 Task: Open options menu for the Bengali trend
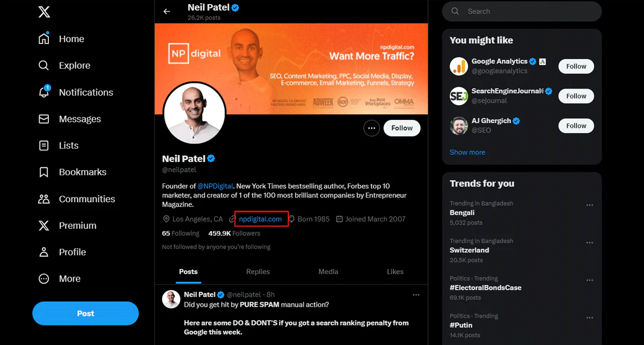click(590, 205)
